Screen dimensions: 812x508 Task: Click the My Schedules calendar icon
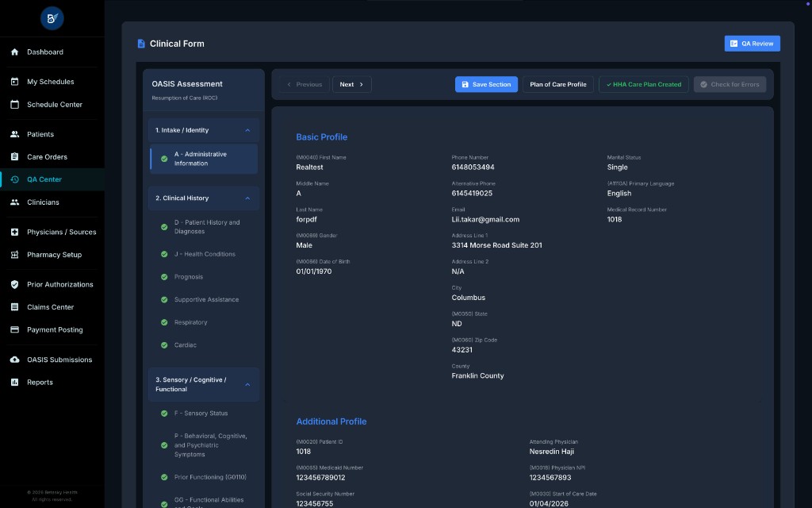(14, 82)
